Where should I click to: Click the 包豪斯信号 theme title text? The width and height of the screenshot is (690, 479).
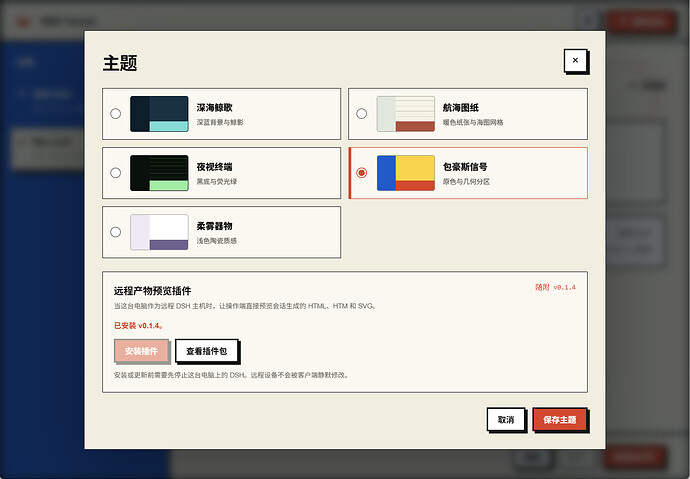(465, 167)
